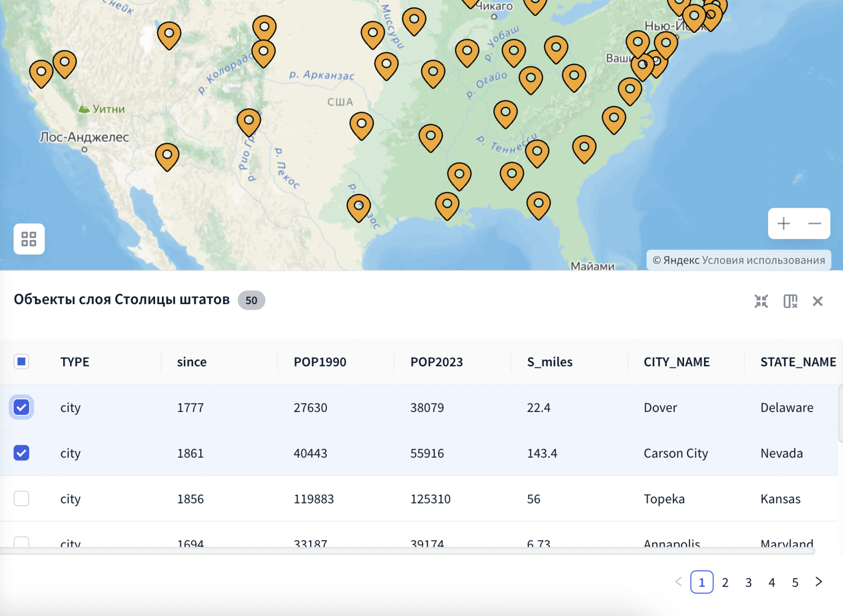
Task: Click the map marker near Los Angeles
Action: coord(167,156)
